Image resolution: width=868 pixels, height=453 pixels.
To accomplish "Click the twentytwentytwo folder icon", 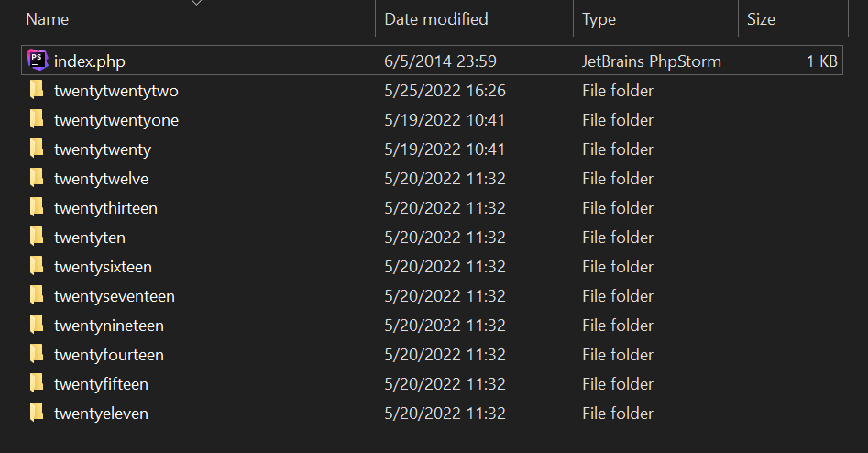I will pos(37,91).
